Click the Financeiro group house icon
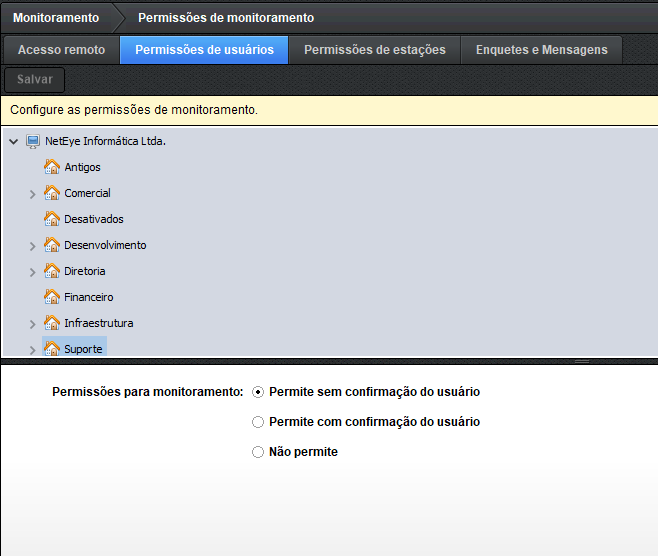The height and width of the screenshot is (556, 658). pos(53,297)
